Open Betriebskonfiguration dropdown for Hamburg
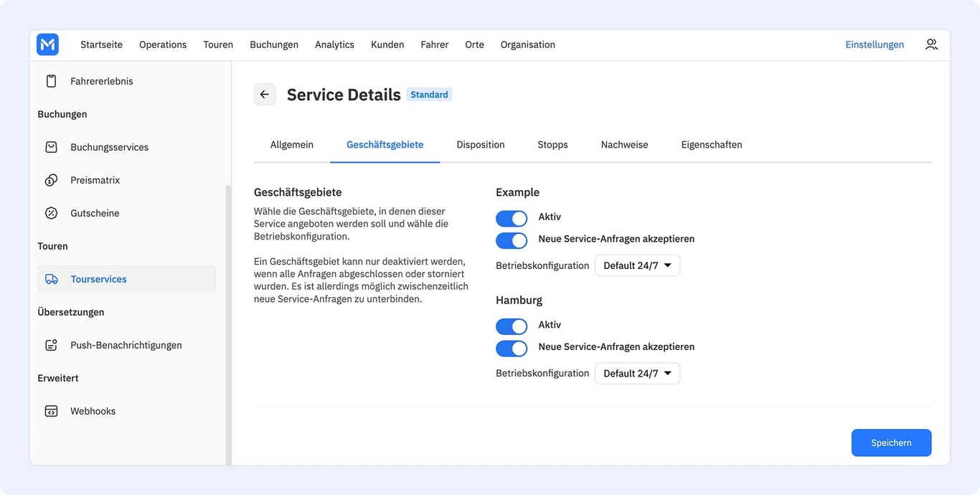The image size is (980, 495). [x=637, y=373]
